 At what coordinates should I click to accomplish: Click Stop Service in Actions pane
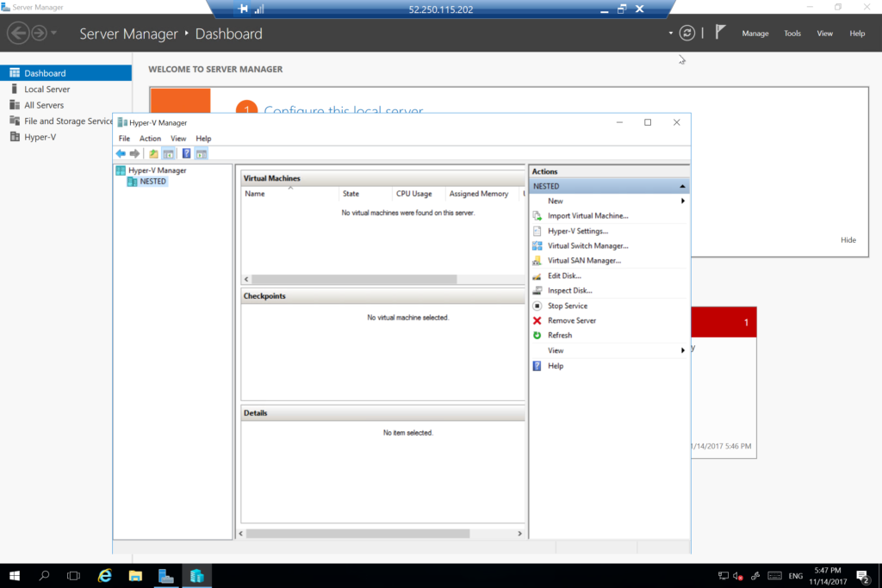pos(566,305)
